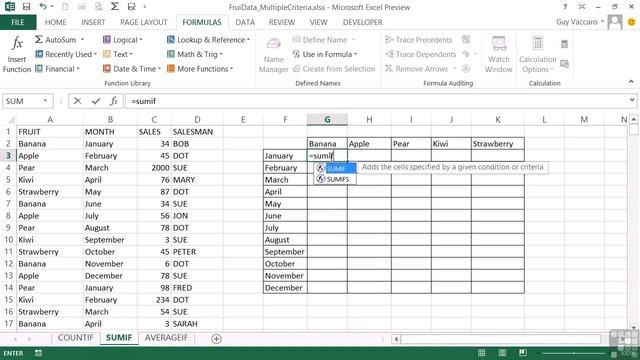
Task: Open the Financial functions menu
Action: (x=57, y=69)
